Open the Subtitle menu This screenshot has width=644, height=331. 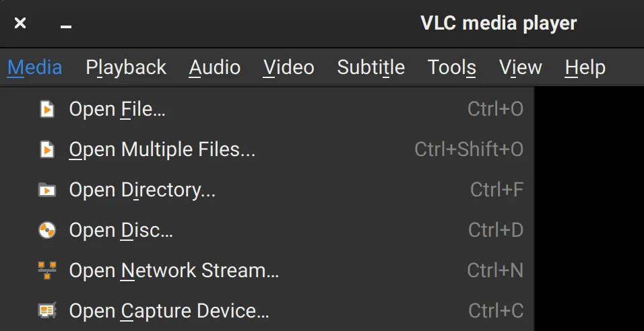(371, 67)
